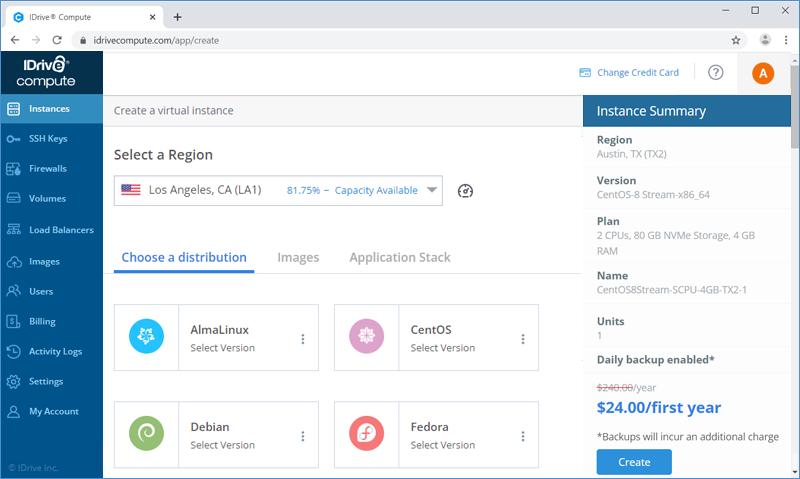This screenshot has height=479, width=800.
Task: Switch to Choose a distribution tab
Action: coord(184,258)
